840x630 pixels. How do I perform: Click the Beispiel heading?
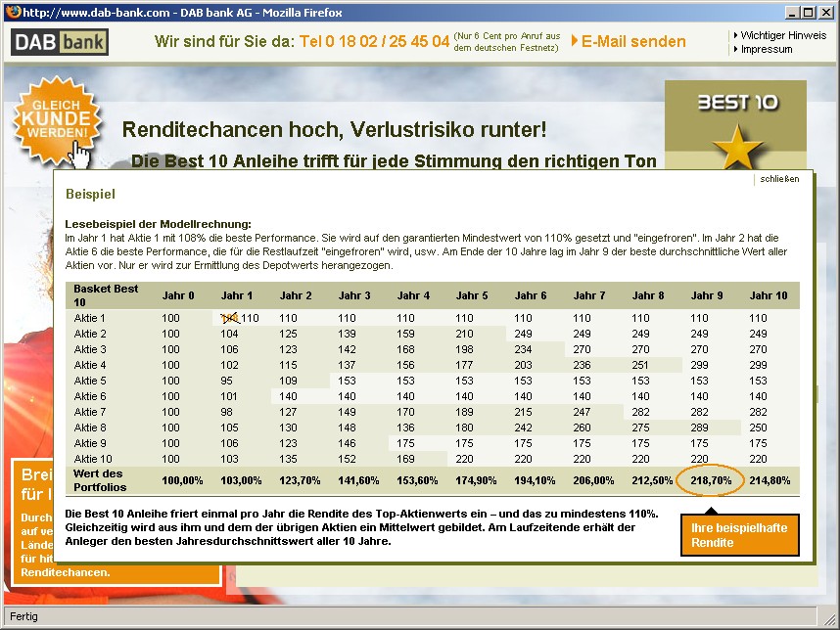90,194
